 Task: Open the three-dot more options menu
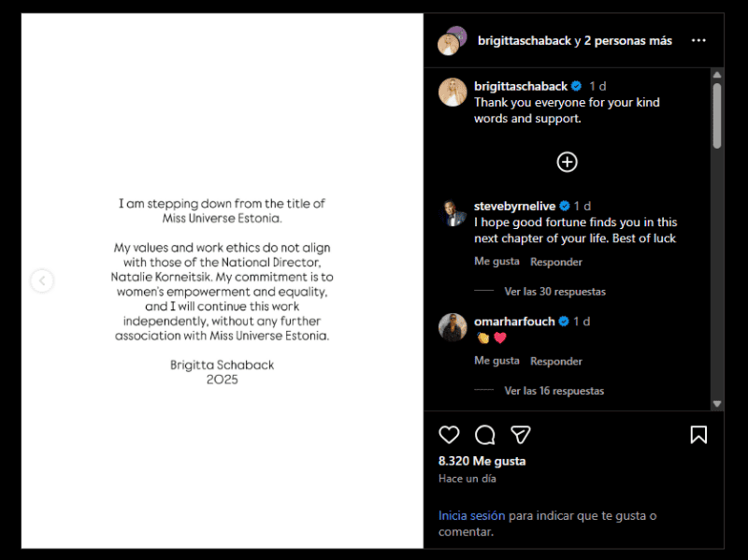pos(698,41)
